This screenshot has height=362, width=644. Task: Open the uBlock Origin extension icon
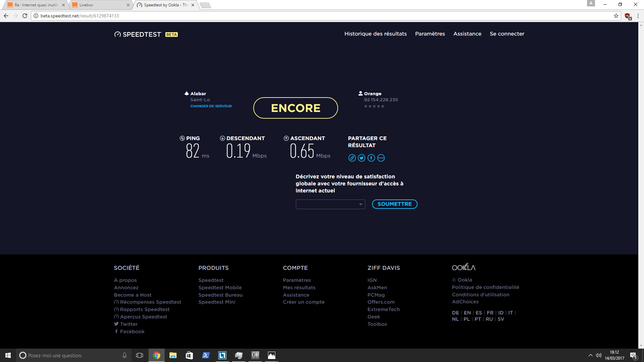pyautogui.click(x=627, y=16)
